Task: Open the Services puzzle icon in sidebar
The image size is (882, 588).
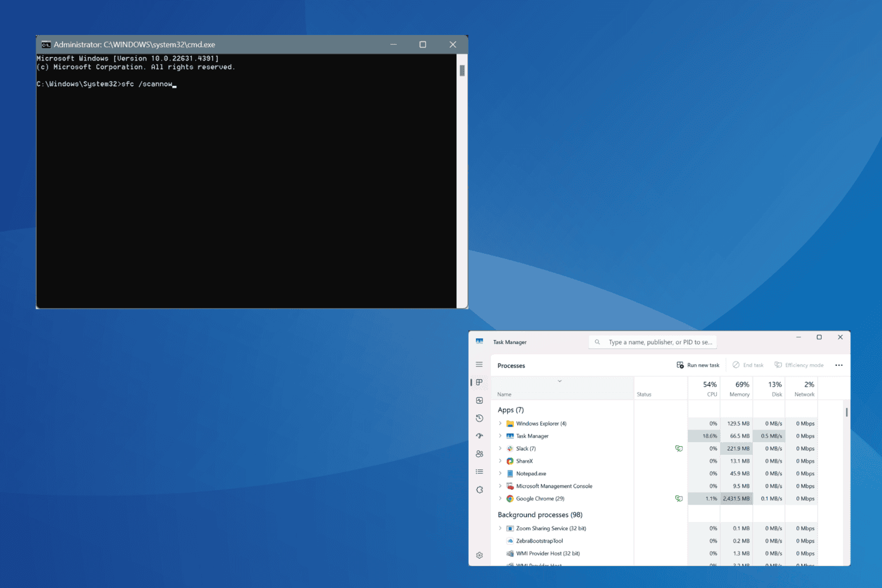Action: pyautogui.click(x=479, y=490)
